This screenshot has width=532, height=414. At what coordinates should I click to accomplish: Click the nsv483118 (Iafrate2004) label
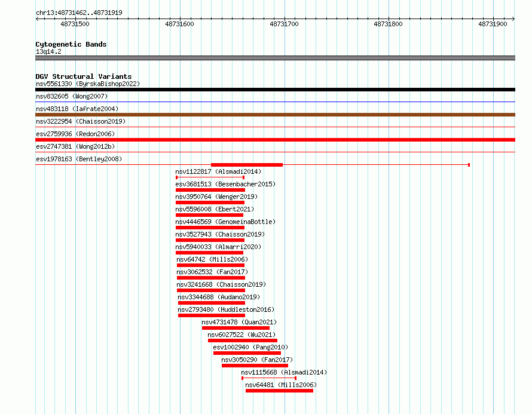click(x=77, y=109)
